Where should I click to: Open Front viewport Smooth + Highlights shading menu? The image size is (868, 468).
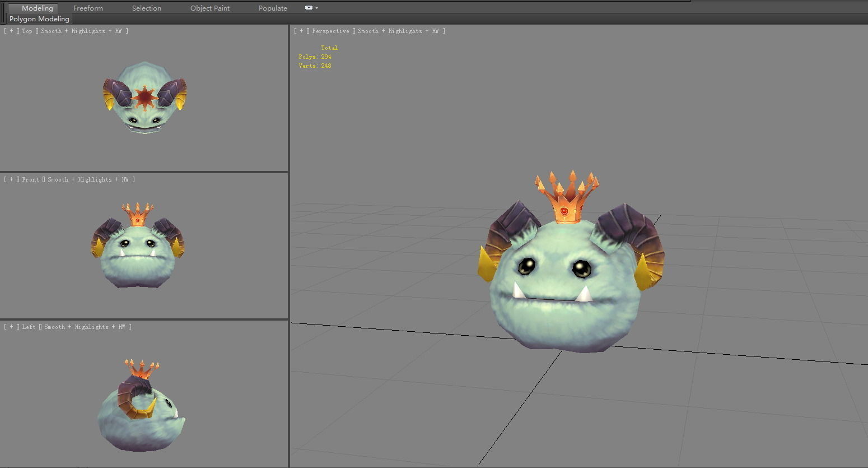(x=88, y=180)
